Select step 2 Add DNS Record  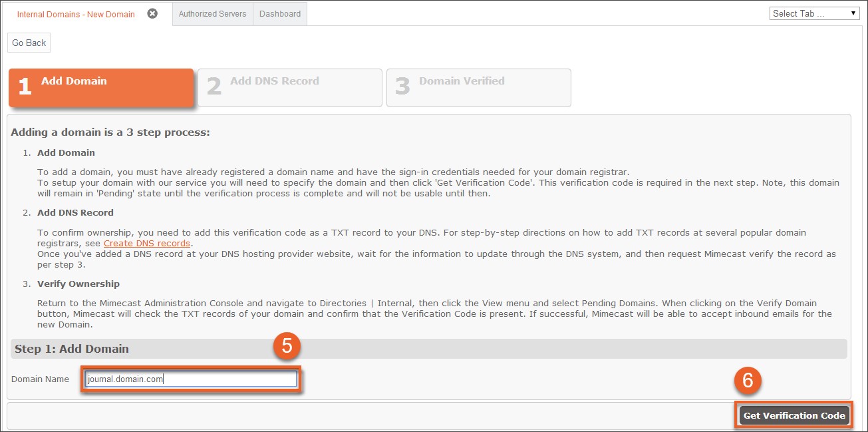(289, 87)
